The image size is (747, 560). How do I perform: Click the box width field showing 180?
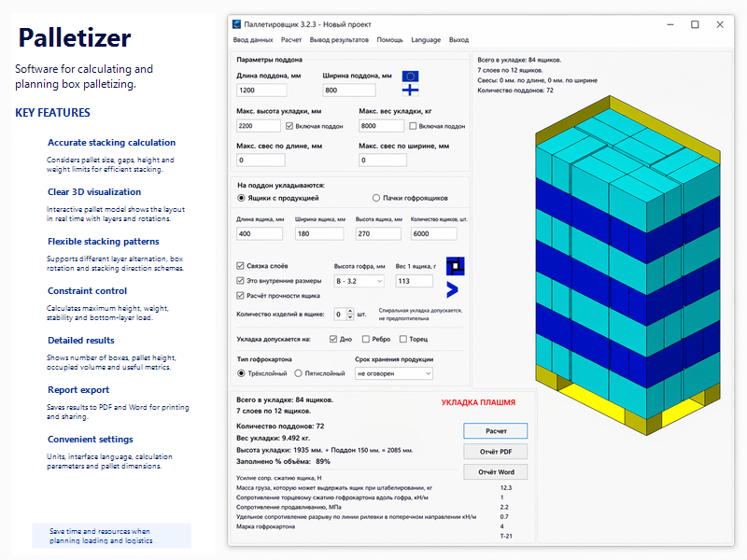pyautogui.click(x=319, y=233)
